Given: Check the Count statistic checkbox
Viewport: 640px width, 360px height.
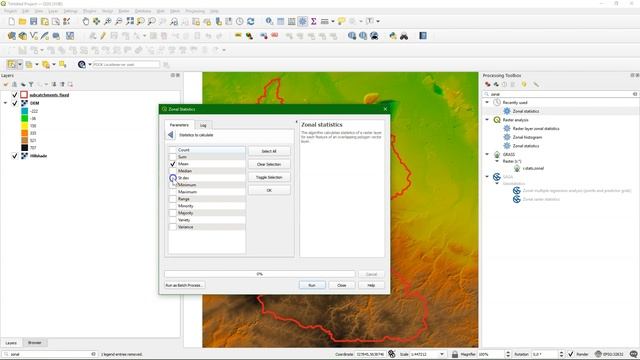Looking at the screenshot, I should point(173,150).
